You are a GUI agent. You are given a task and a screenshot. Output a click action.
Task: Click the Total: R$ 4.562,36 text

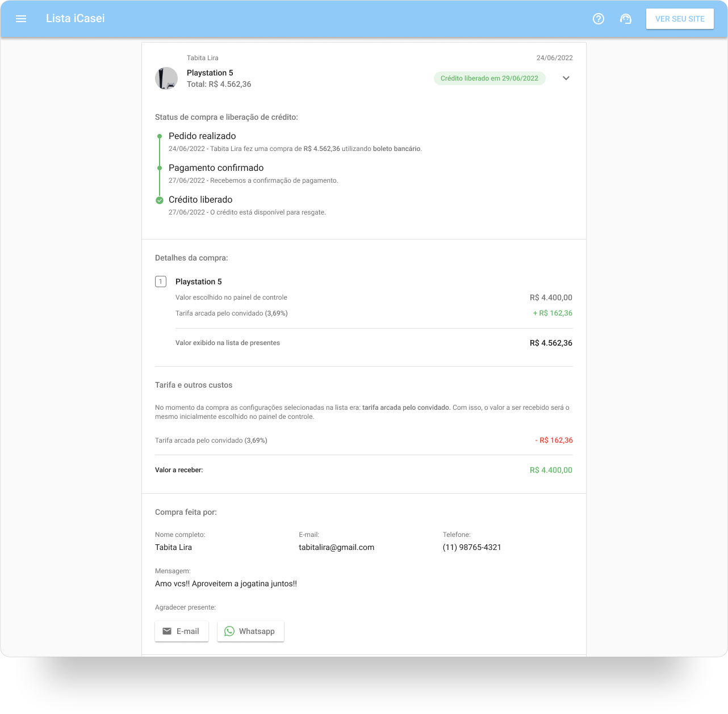click(219, 84)
